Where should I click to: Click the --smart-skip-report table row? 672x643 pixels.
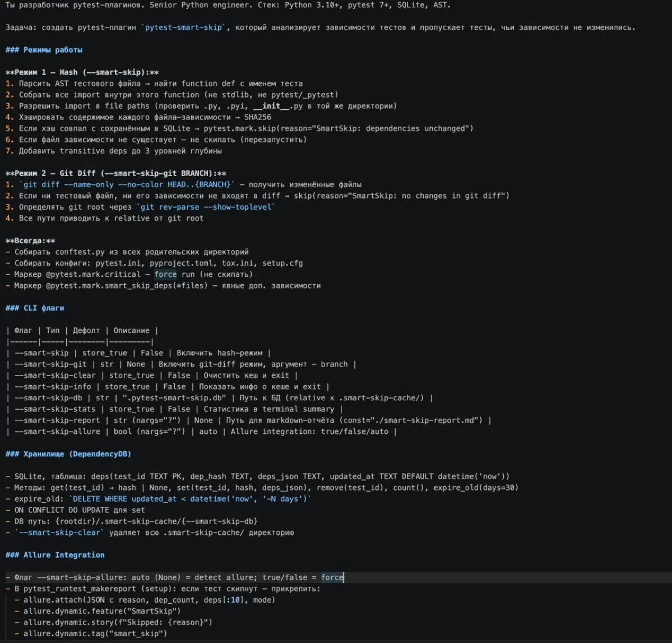click(249, 420)
